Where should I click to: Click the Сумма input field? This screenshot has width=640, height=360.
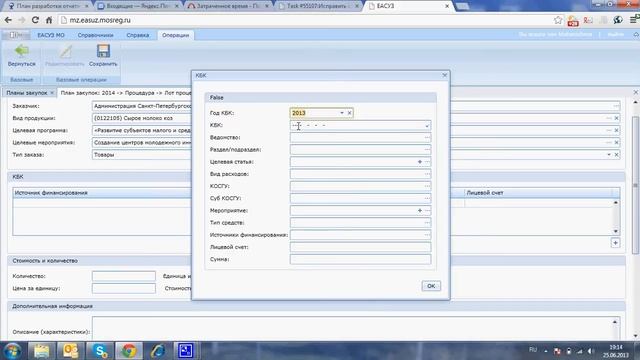pyautogui.click(x=360, y=259)
